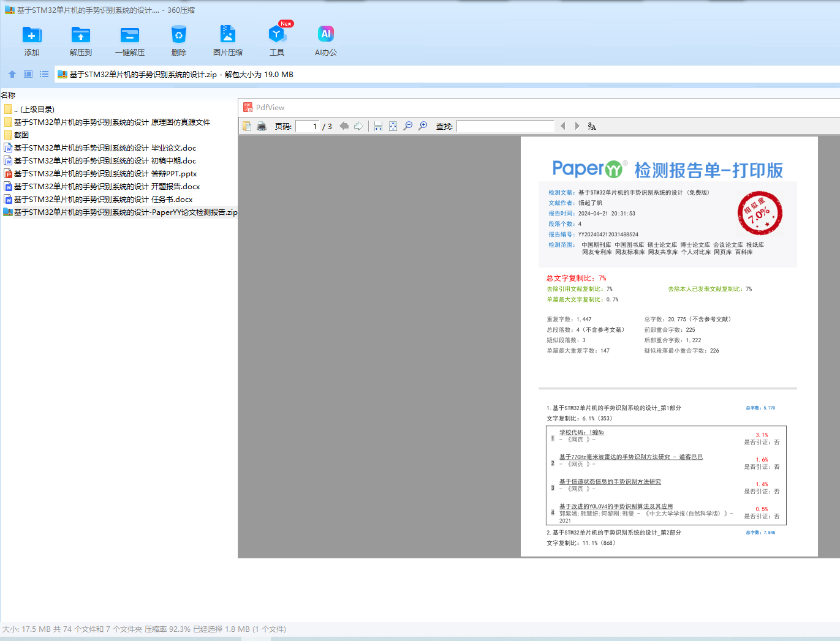Zoom in the PDF preview
The image size is (840, 641).
click(423, 126)
